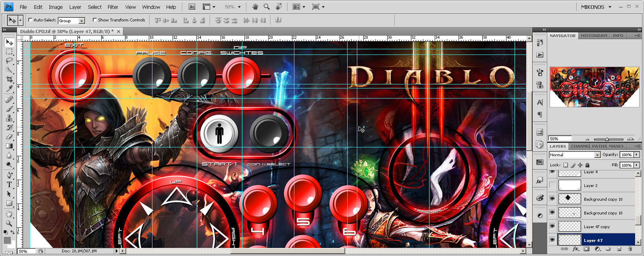Expand the MIKONOS workspace switcher
Image resolution: width=644 pixels, height=256 pixels.
coord(596,7)
